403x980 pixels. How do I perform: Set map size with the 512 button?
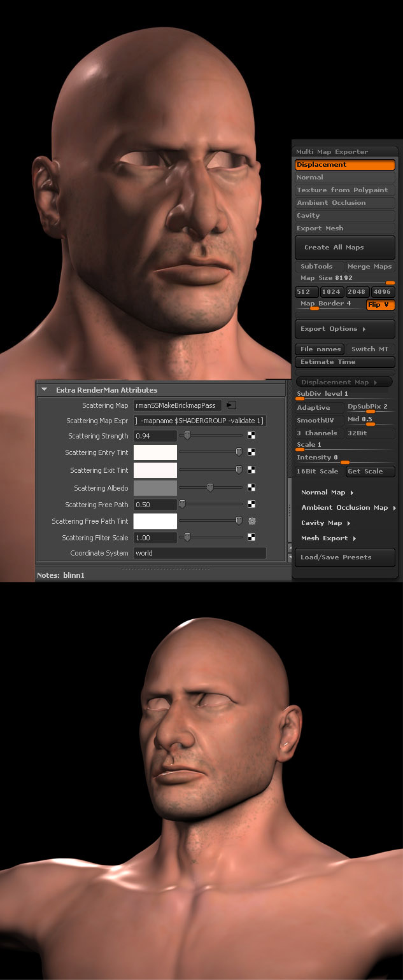click(307, 292)
